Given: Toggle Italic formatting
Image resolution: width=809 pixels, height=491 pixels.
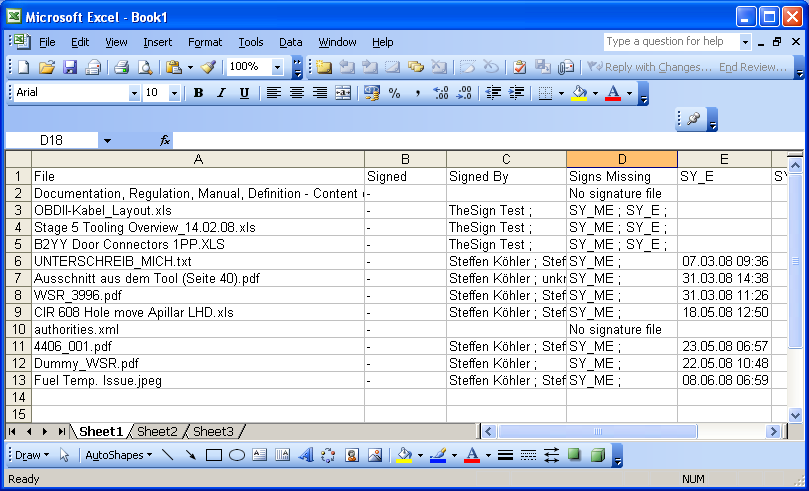Looking at the screenshot, I should click(x=221, y=93).
